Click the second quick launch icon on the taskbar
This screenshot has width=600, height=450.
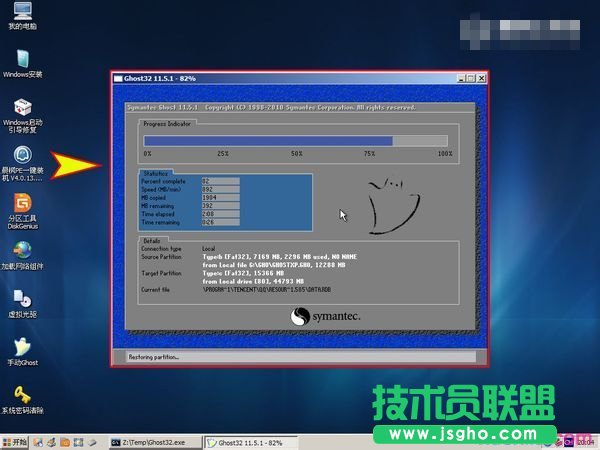[x=51, y=442]
